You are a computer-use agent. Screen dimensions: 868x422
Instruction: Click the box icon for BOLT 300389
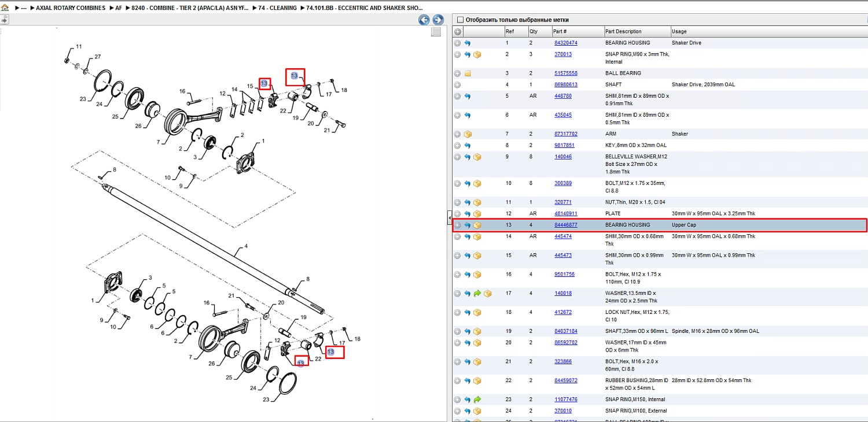pyautogui.click(x=477, y=184)
